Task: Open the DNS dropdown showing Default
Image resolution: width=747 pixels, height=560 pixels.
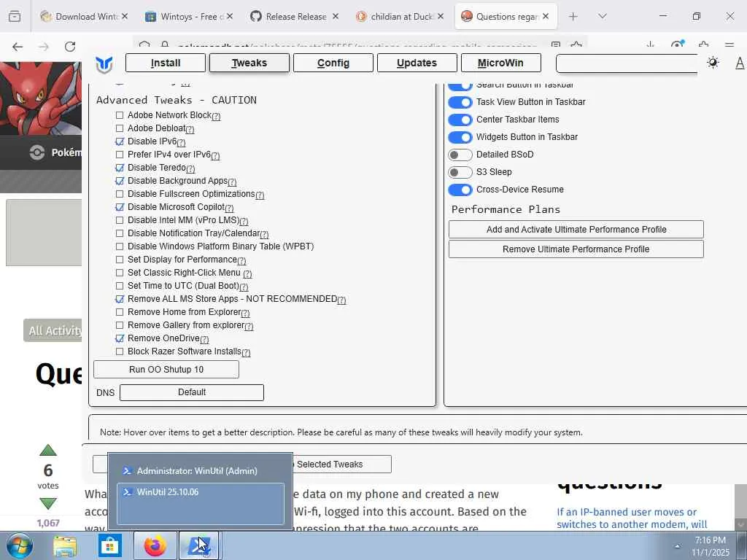Action: (192, 392)
